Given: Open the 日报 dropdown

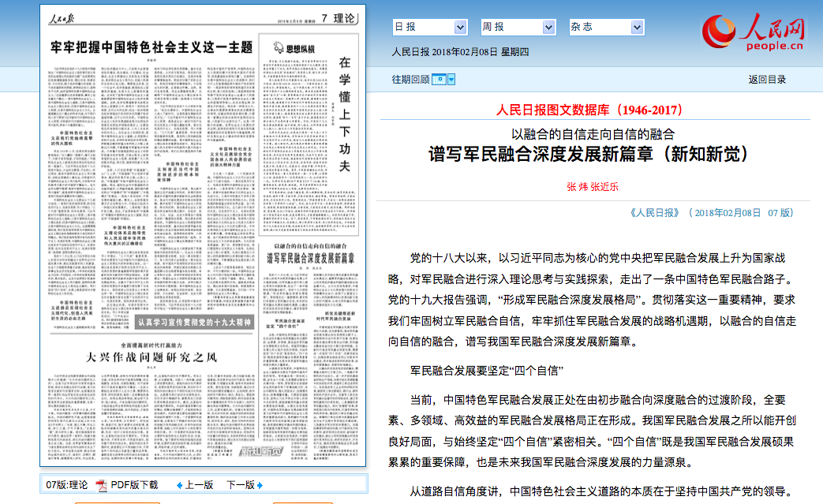Looking at the screenshot, I should click(429, 27).
